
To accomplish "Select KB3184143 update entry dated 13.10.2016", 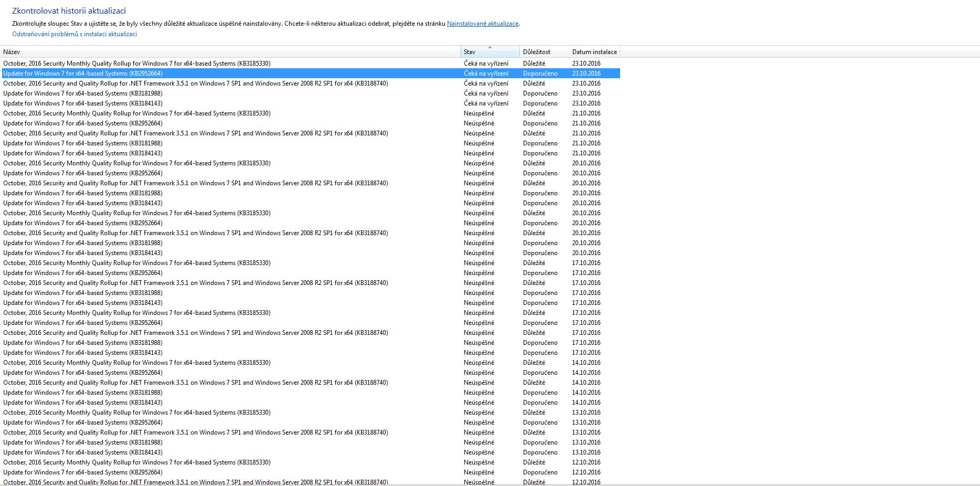I will click(x=311, y=452).
